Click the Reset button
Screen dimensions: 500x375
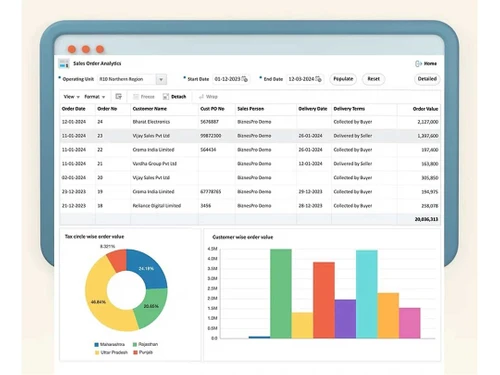373,79
